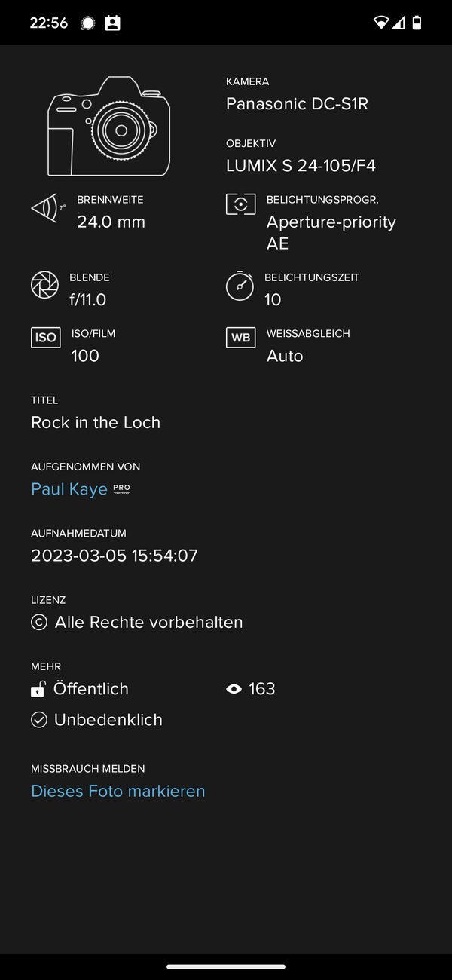This screenshot has height=980, width=452.
Task: Open Paul Kaye's profile link
Action: pyautogui.click(x=69, y=489)
